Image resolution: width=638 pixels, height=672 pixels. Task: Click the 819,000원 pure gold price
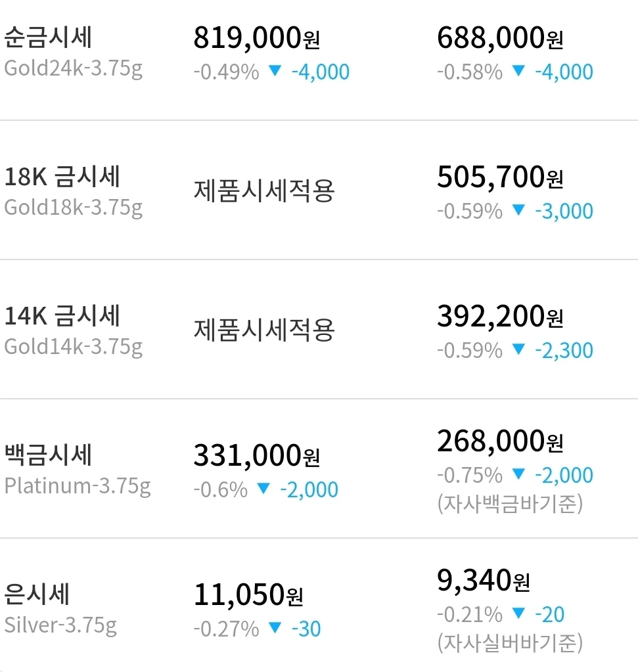pos(256,37)
